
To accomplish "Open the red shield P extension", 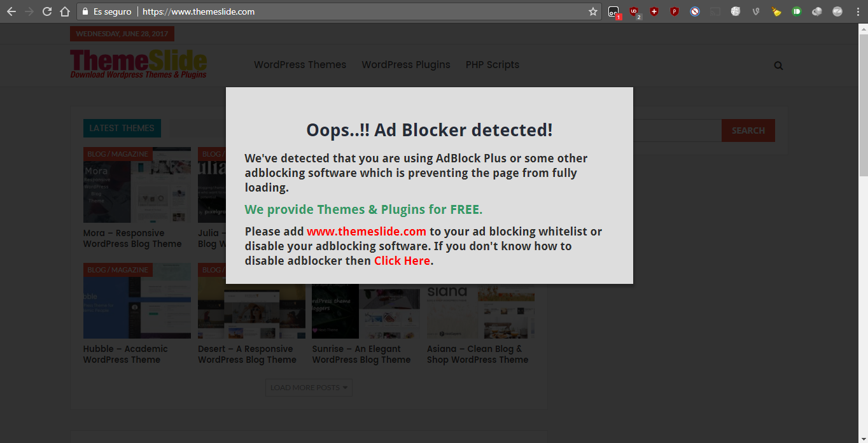I will pos(675,11).
